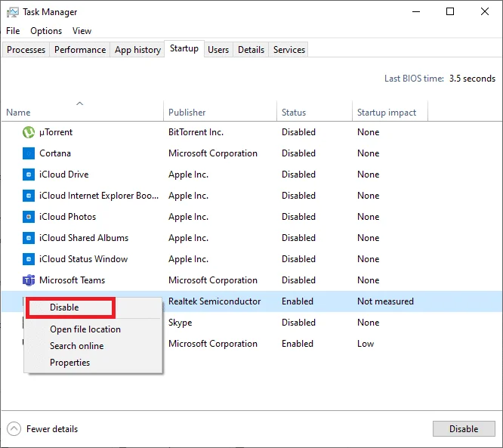Click Disabled status in the Skype row

pyautogui.click(x=298, y=323)
